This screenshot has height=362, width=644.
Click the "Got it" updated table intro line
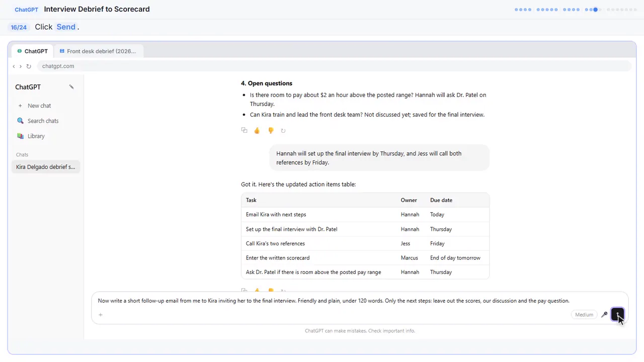pos(298,185)
